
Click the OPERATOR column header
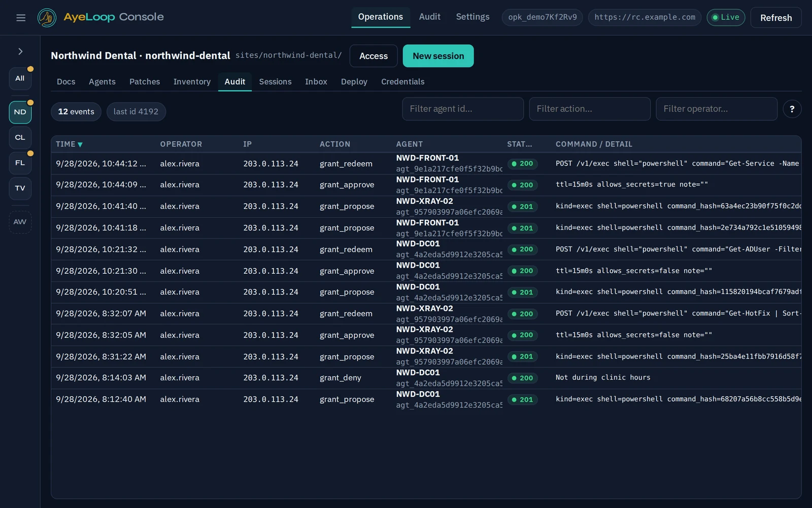point(181,144)
